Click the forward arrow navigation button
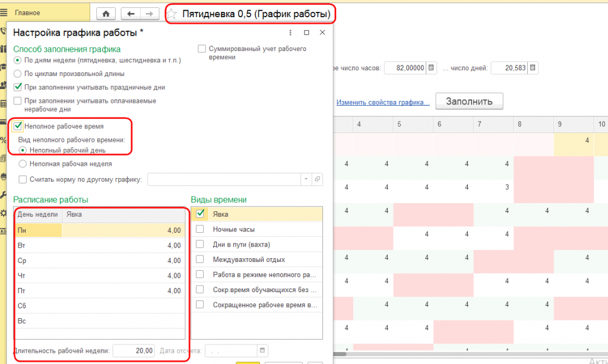Image resolution: width=608 pixels, height=364 pixels. coord(150,14)
